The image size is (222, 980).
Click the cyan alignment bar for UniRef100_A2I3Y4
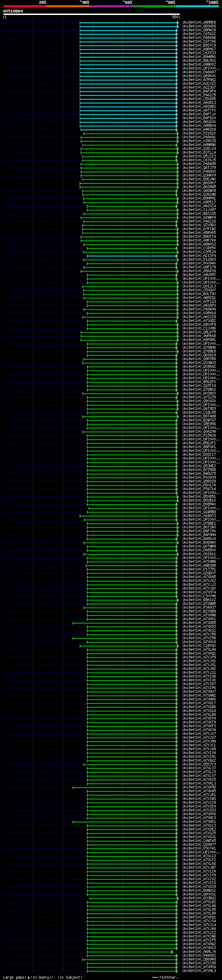(133, 256)
